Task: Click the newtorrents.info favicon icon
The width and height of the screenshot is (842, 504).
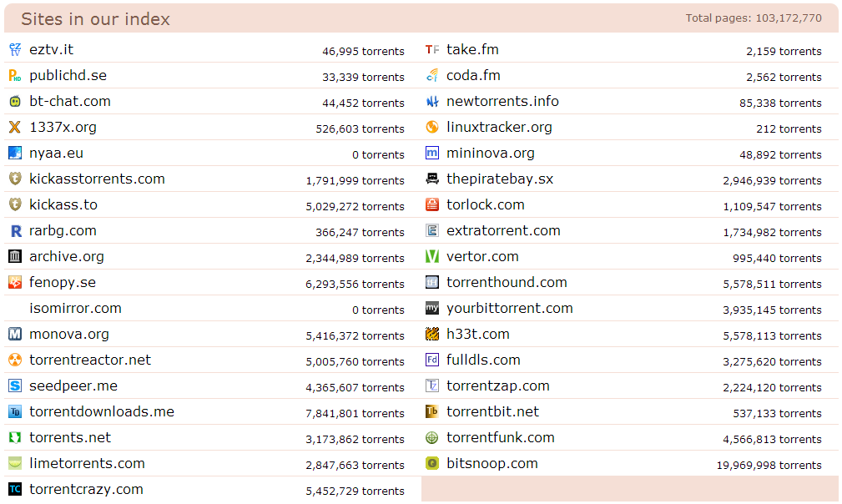Action: tap(432, 101)
